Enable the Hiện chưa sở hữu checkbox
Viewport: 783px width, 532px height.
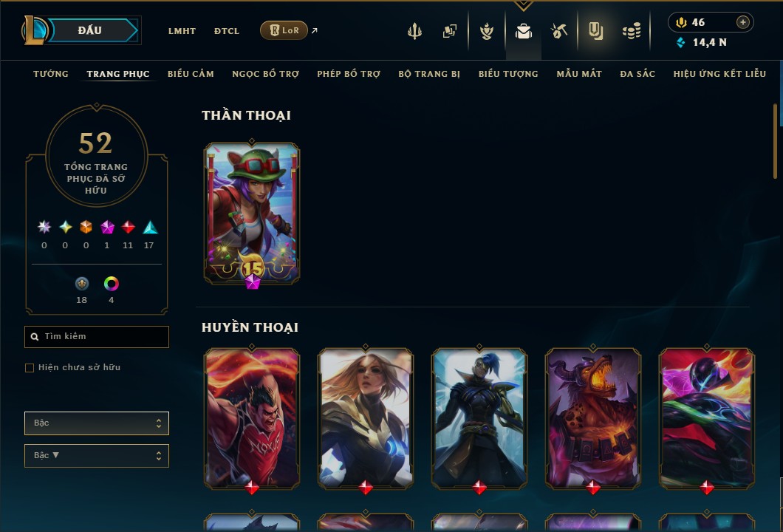point(30,368)
